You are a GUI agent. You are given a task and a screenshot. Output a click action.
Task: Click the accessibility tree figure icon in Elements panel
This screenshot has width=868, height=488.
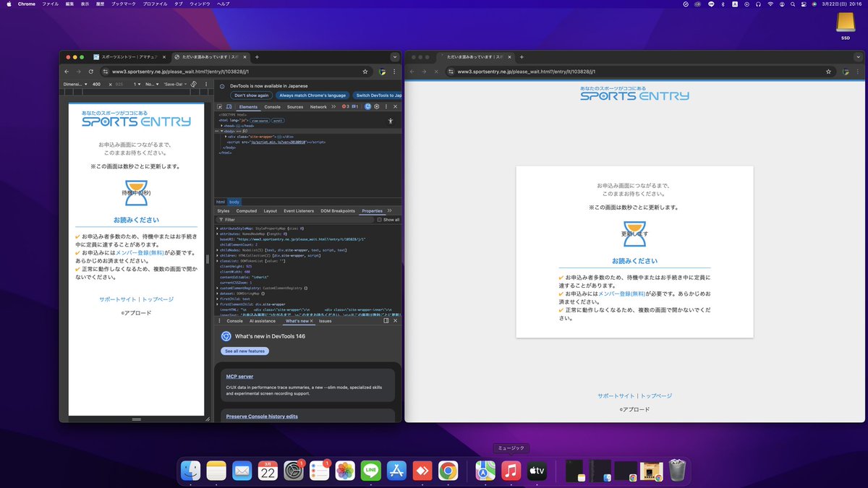tap(390, 121)
